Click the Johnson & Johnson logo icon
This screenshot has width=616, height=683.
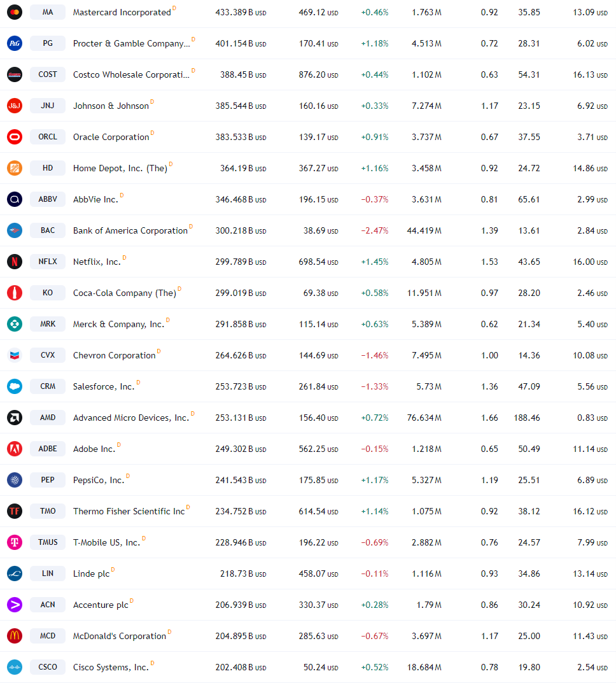coord(15,106)
